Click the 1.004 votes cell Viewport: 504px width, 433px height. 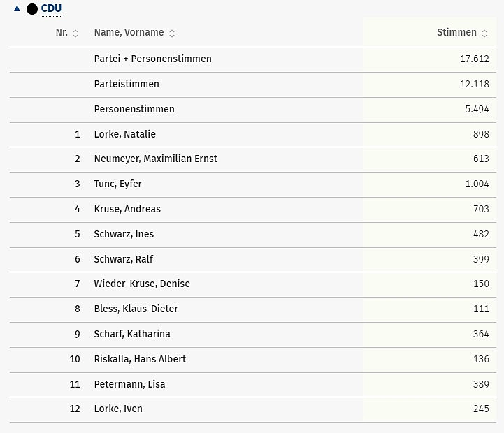(x=477, y=184)
